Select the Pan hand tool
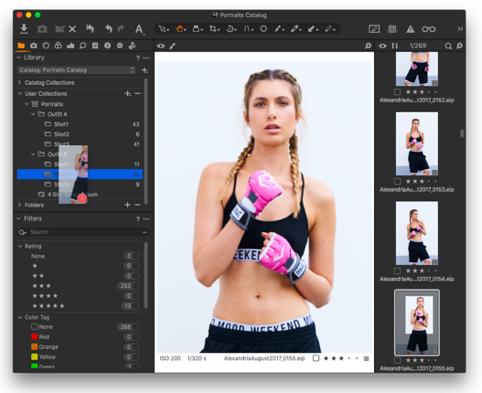The width and height of the screenshot is (482, 393). click(x=180, y=29)
